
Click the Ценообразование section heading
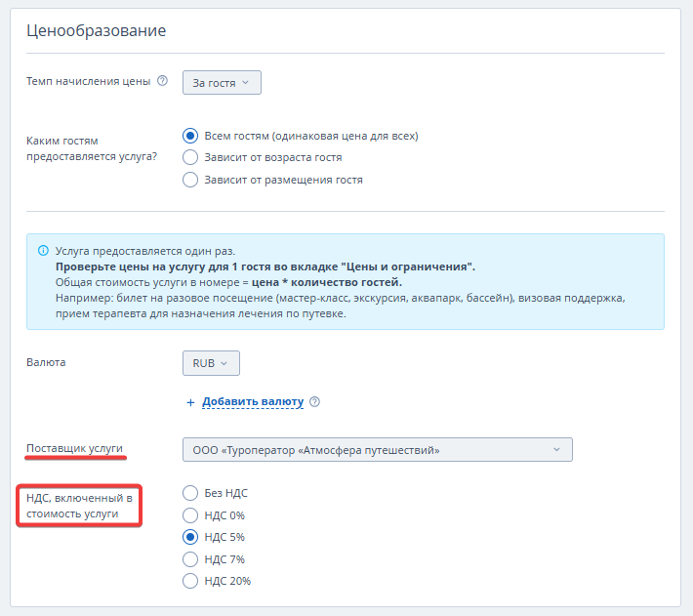(96, 30)
